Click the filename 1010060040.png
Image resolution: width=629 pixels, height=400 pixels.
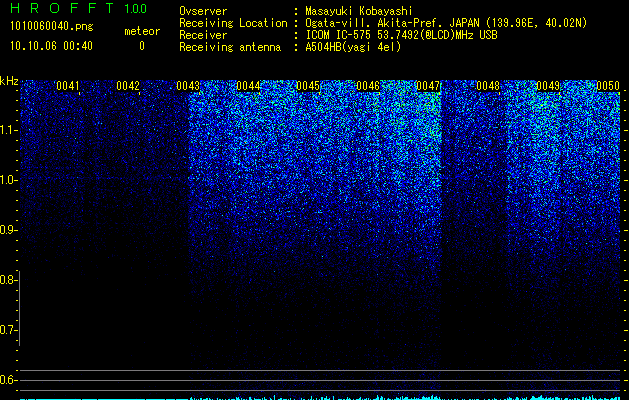(x=52, y=27)
